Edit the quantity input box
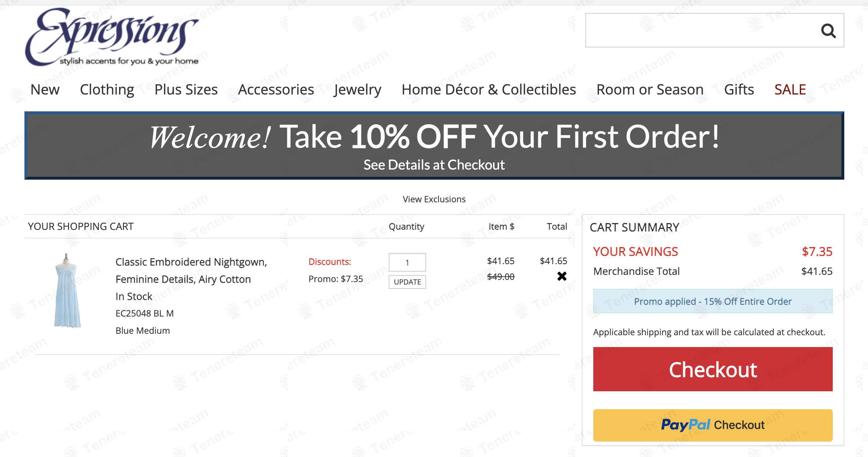The width and height of the screenshot is (868, 457). pyautogui.click(x=407, y=263)
